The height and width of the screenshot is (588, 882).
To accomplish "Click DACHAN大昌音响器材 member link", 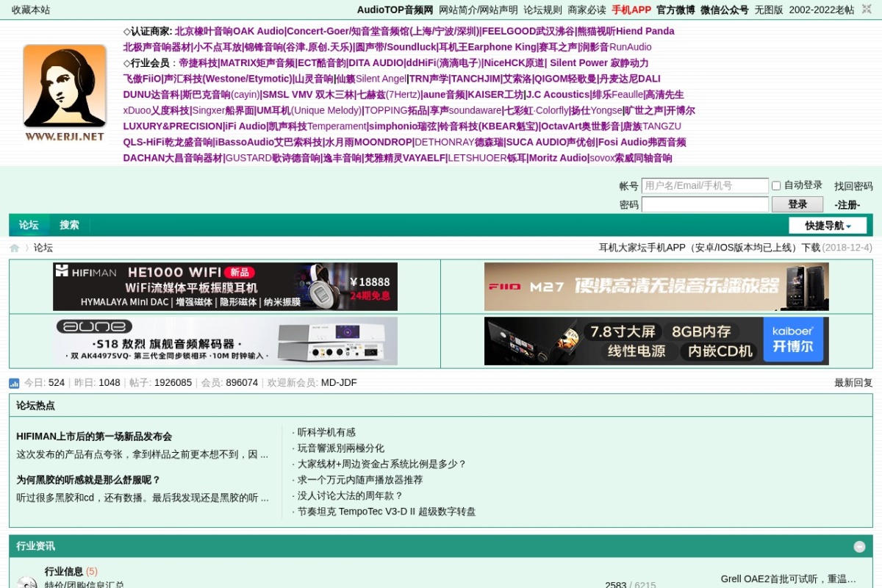I will pos(173,158).
